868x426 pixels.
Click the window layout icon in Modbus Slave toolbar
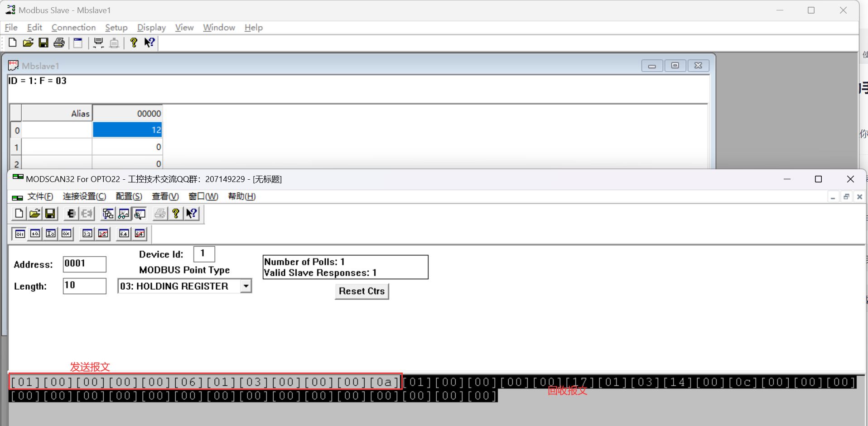pyautogui.click(x=78, y=43)
